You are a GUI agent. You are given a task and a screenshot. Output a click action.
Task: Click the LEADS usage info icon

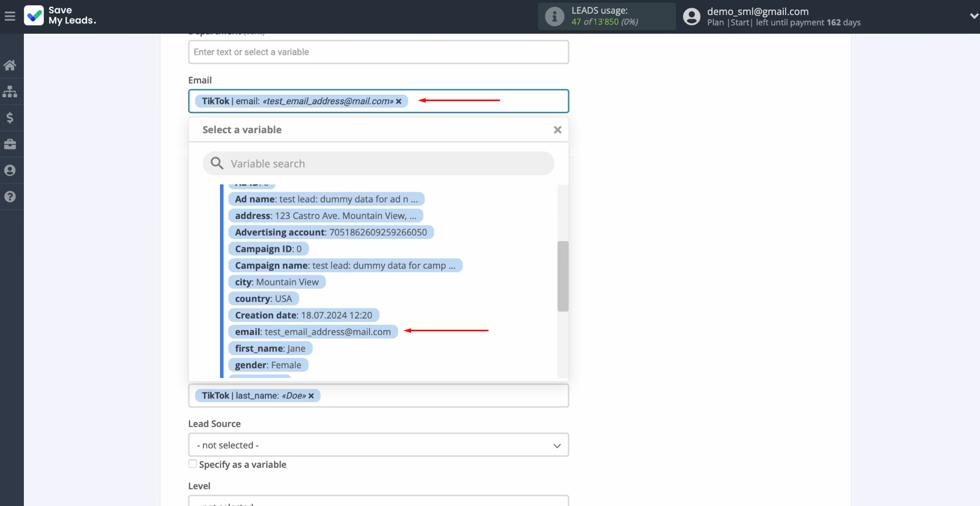[x=554, y=17]
